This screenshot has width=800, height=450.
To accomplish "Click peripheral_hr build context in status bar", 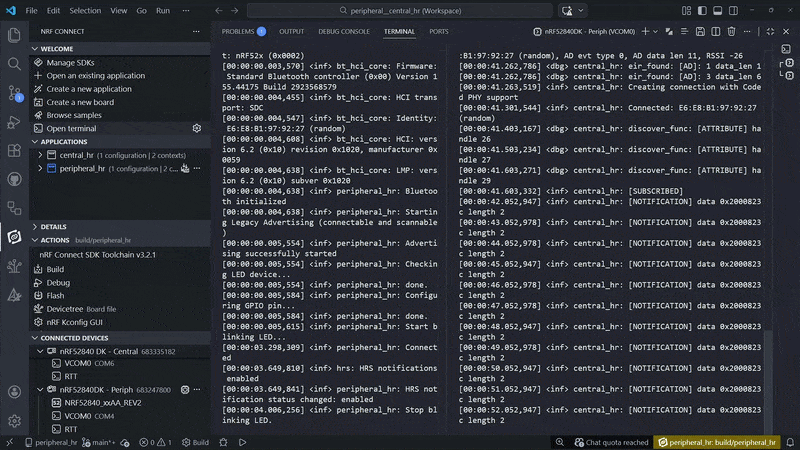I will point(717,442).
